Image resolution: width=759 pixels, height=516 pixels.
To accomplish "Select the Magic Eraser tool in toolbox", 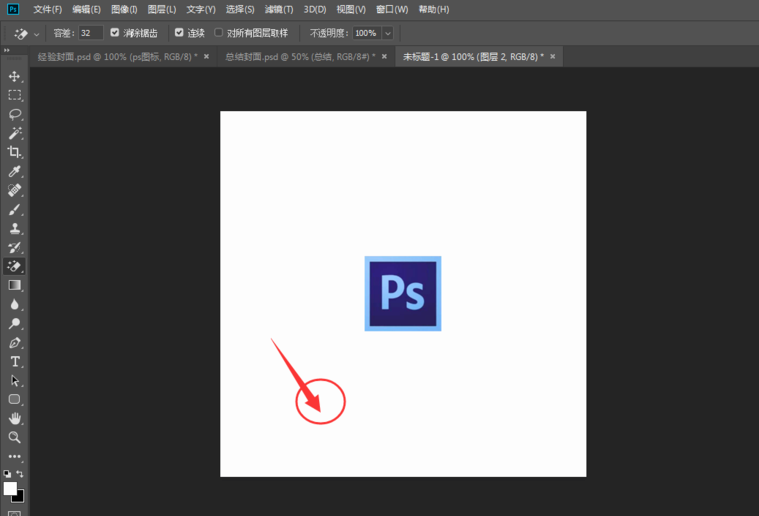I will pyautogui.click(x=15, y=266).
